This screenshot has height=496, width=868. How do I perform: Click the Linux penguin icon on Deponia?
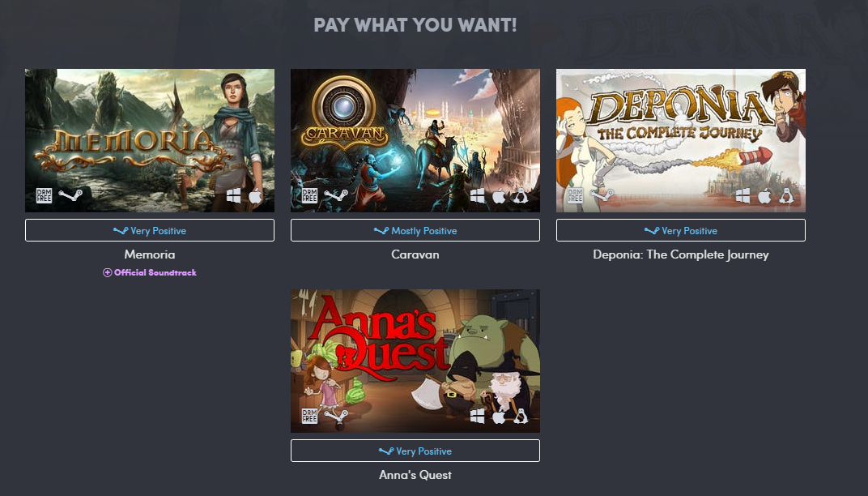point(786,195)
